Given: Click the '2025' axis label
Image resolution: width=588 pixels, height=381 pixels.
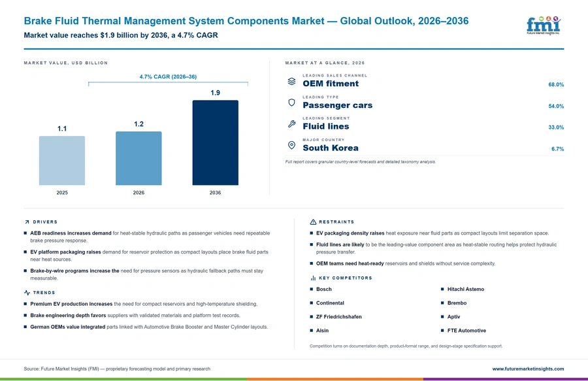Looking at the screenshot, I should coord(62,193).
